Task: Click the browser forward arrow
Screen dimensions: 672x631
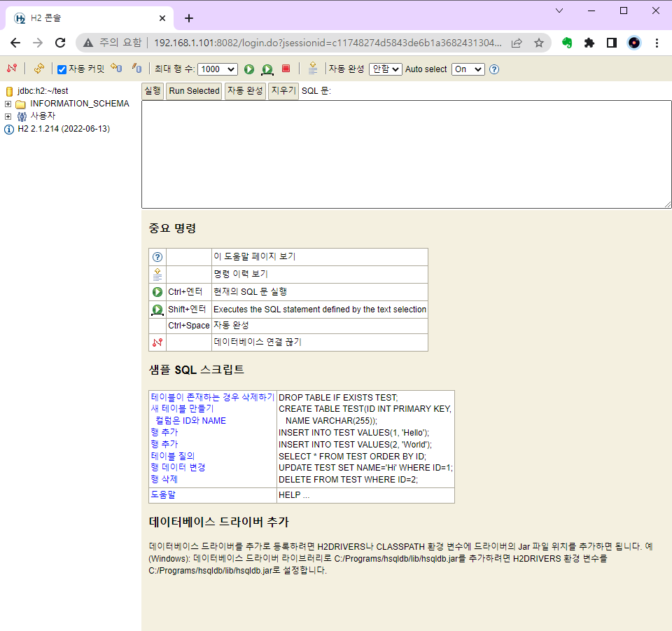Action: coord(38,43)
